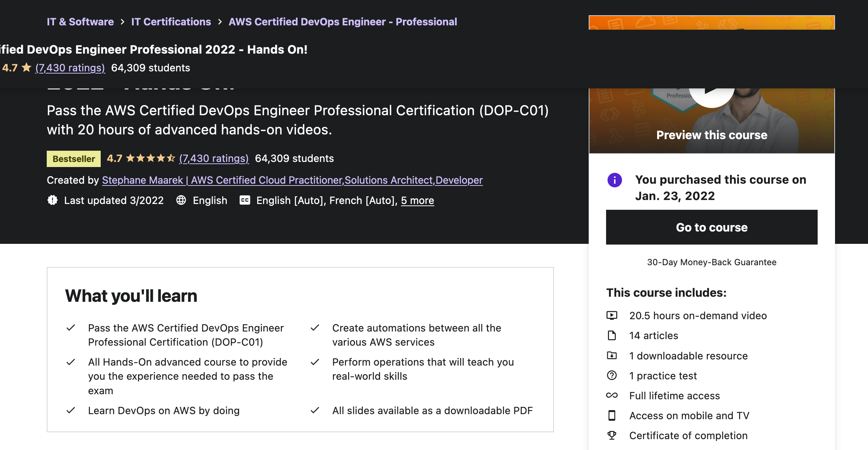
Task: Click the 'This course includes:' heading
Action: pyautogui.click(x=666, y=292)
